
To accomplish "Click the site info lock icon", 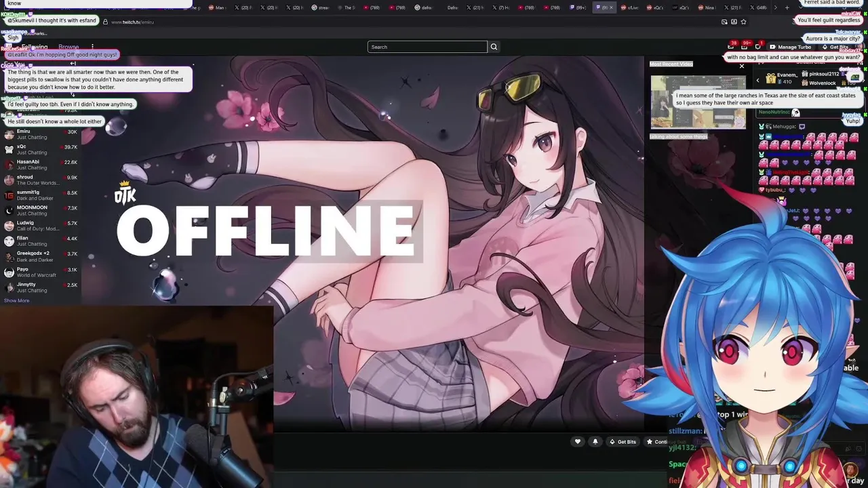I will coord(105,22).
